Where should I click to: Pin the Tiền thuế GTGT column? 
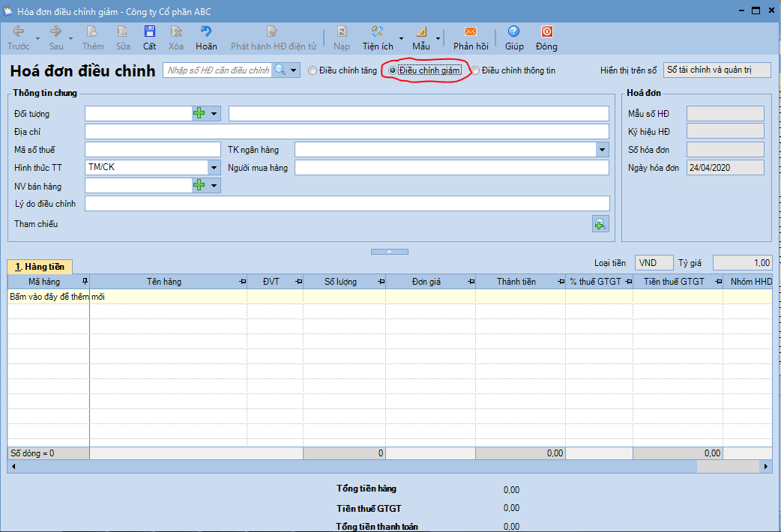718,282
